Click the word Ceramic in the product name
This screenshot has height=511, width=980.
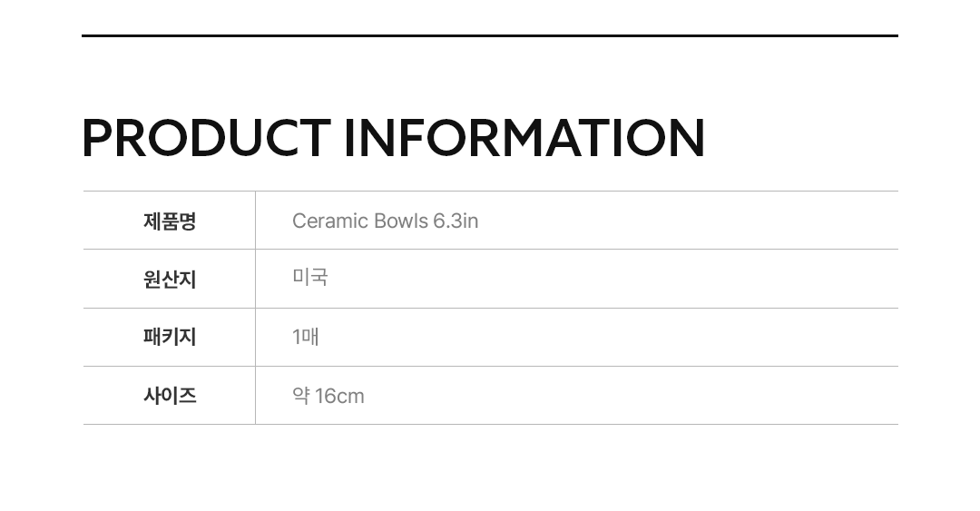pos(330,221)
